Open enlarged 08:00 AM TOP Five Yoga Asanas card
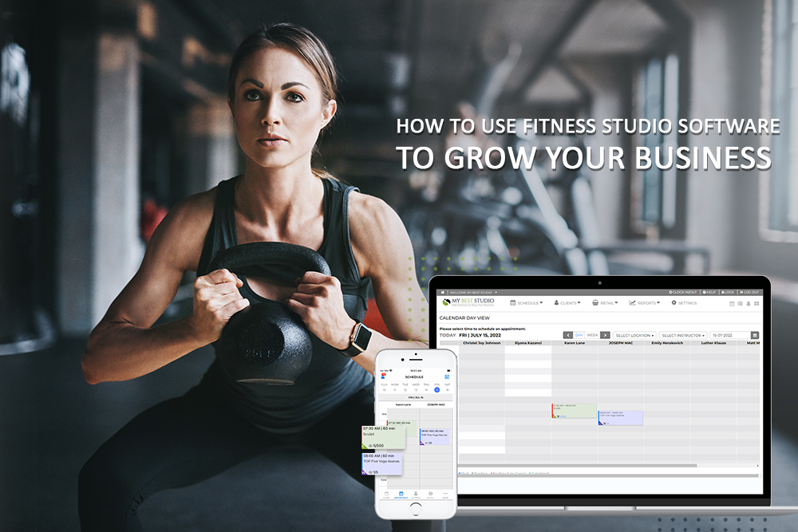Screen dimensions: 798x532 click(381, 464)
